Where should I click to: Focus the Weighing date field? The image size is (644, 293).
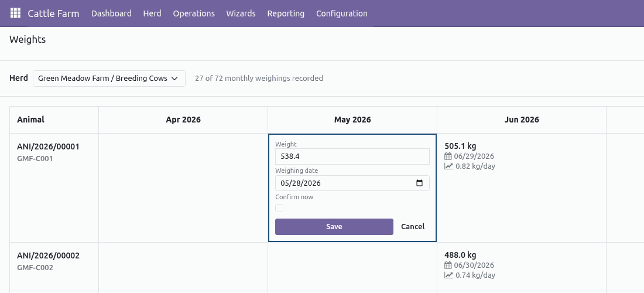coord(352,183)
